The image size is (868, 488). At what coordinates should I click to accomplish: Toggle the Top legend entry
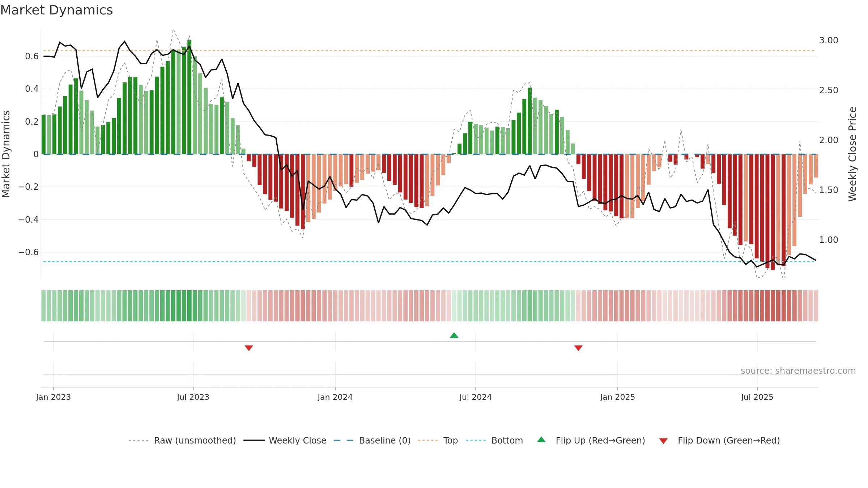(438, 440)
